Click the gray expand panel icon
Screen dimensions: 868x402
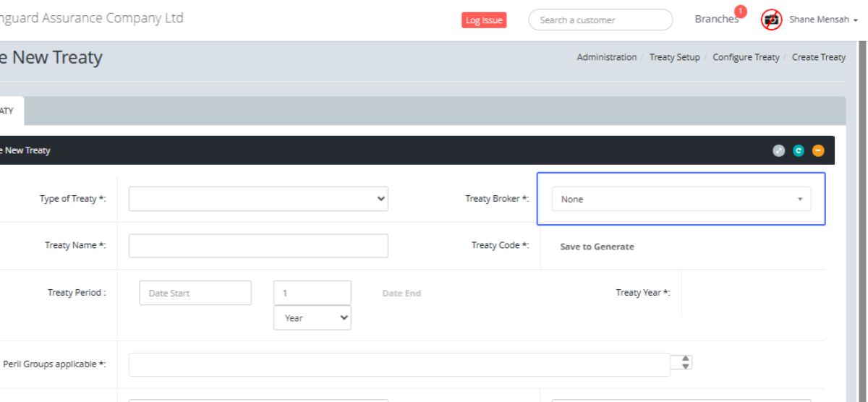778,150
